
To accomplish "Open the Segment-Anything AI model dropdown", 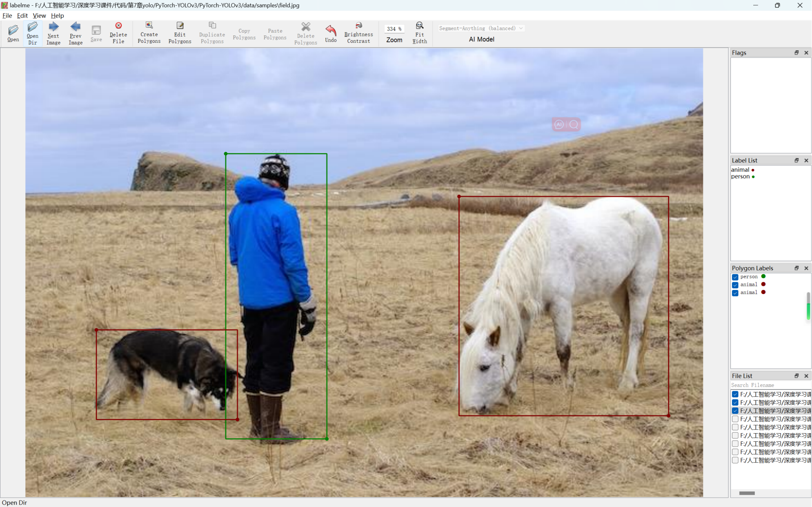I will click(481, 28).
